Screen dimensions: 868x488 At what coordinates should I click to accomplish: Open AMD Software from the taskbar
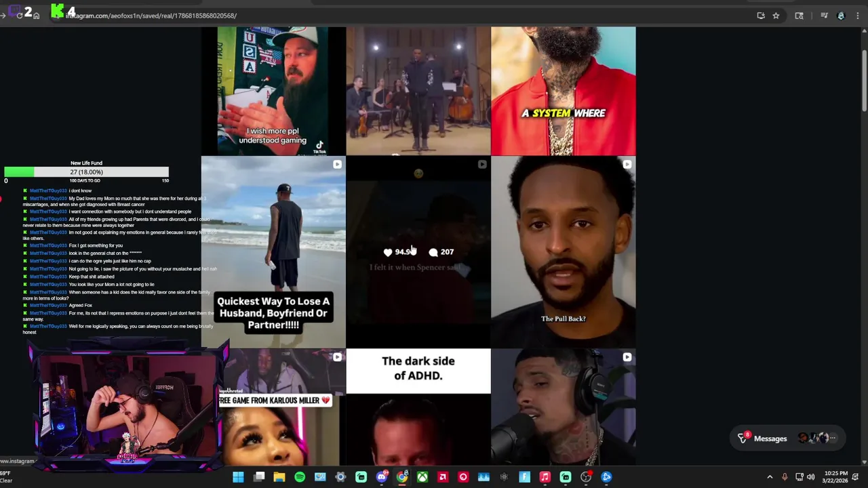pos(443,477)
